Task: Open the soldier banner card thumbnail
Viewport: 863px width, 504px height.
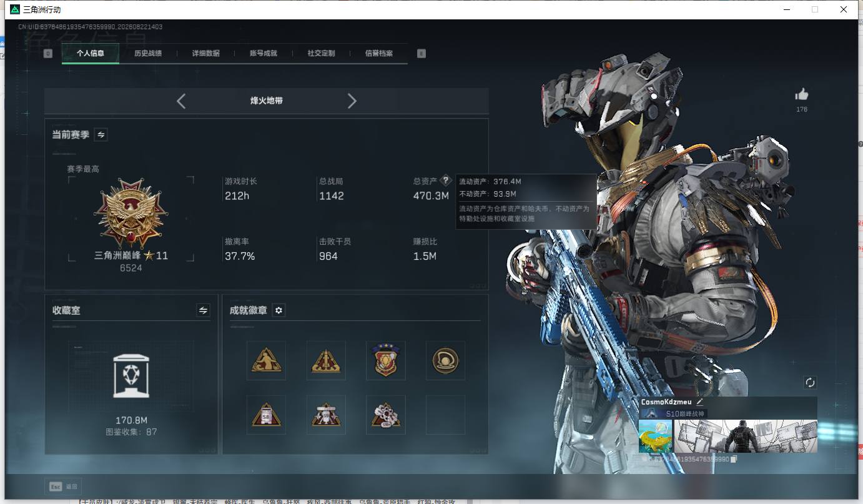Action: pos(746,436)
